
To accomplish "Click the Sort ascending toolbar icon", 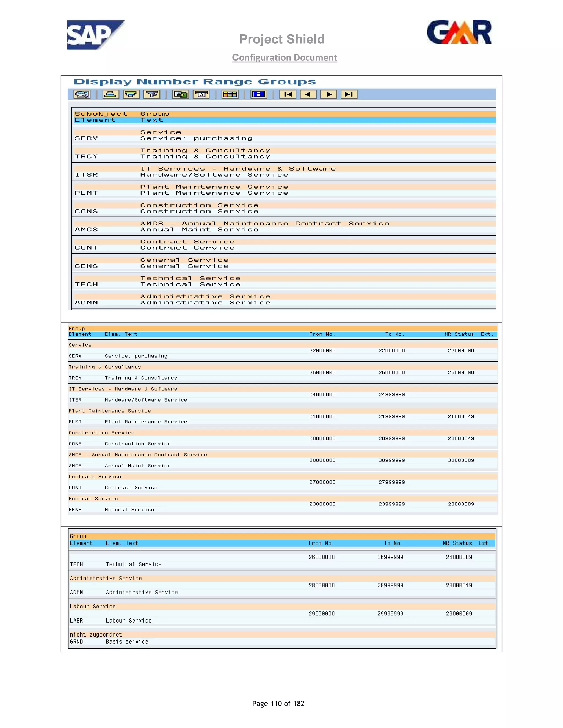I will click(111, 94).
